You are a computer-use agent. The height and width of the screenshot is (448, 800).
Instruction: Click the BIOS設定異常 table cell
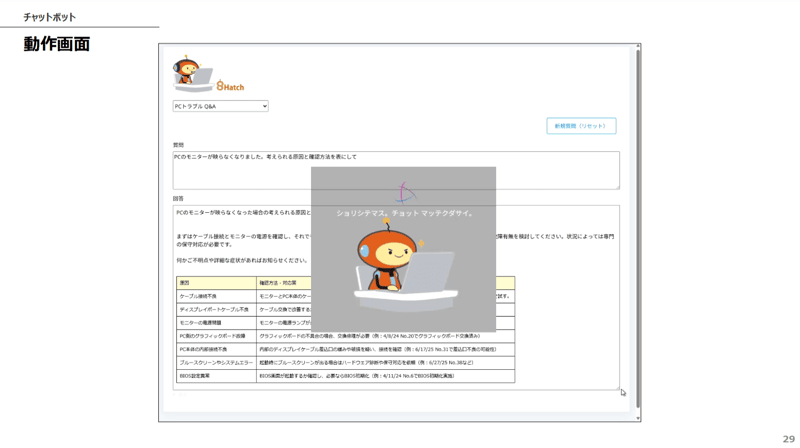click(216, 376)
